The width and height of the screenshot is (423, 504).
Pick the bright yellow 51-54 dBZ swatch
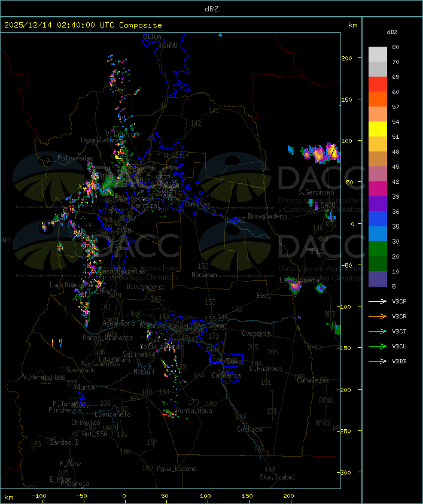click(x=378, y=129)
